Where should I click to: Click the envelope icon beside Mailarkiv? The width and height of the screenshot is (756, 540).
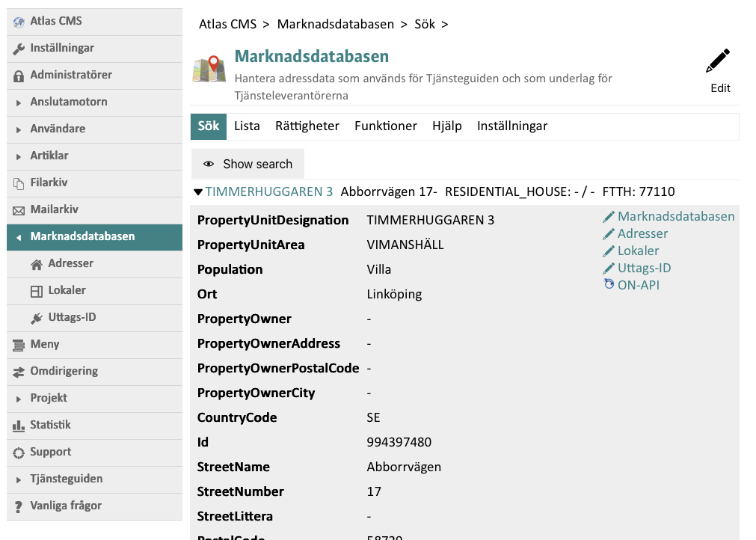(19, 210)
